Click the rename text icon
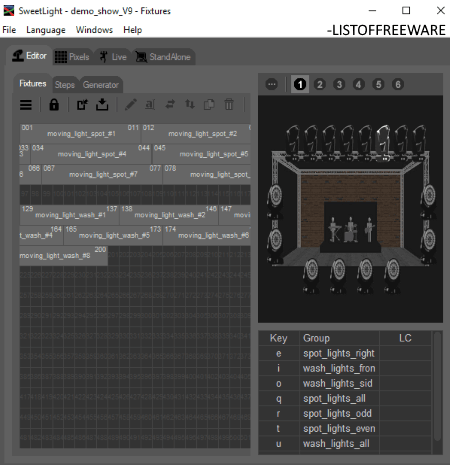The height and width of the screenshot is (465, 450). pyautogui.click(x=150, y=105)
